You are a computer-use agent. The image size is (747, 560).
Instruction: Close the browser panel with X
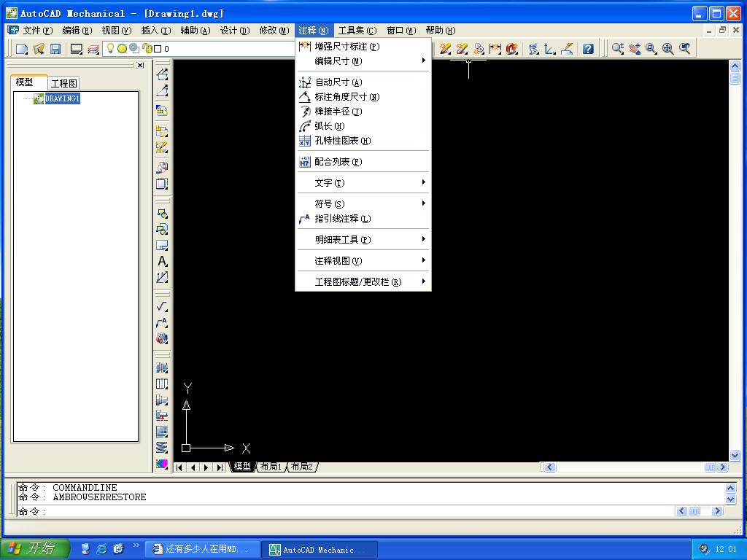point(140,65)
